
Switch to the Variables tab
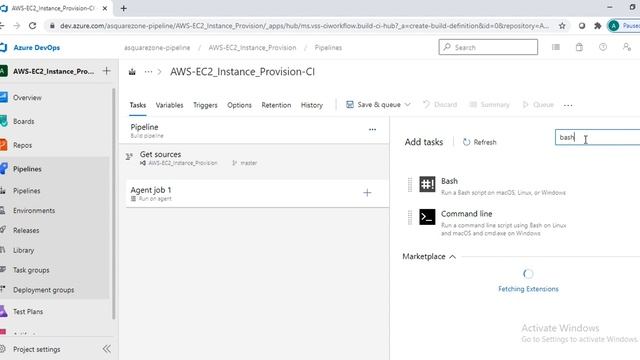pos(169,105)
